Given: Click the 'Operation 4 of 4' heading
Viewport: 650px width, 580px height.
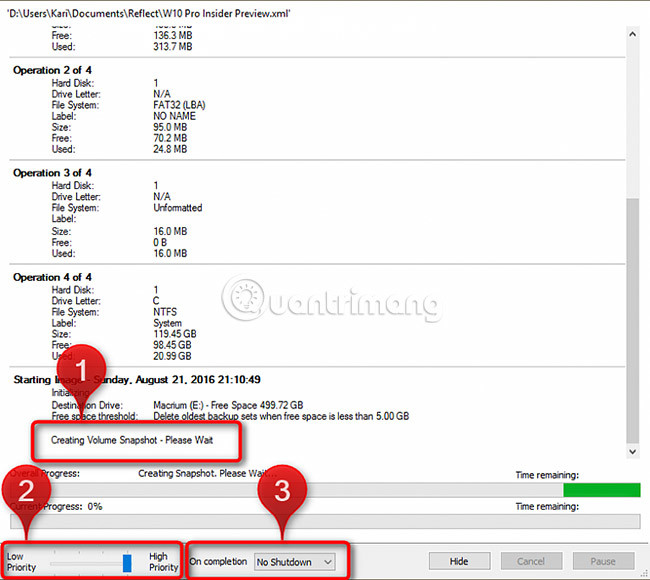Looking at the screenshot, I should (52, 277).
